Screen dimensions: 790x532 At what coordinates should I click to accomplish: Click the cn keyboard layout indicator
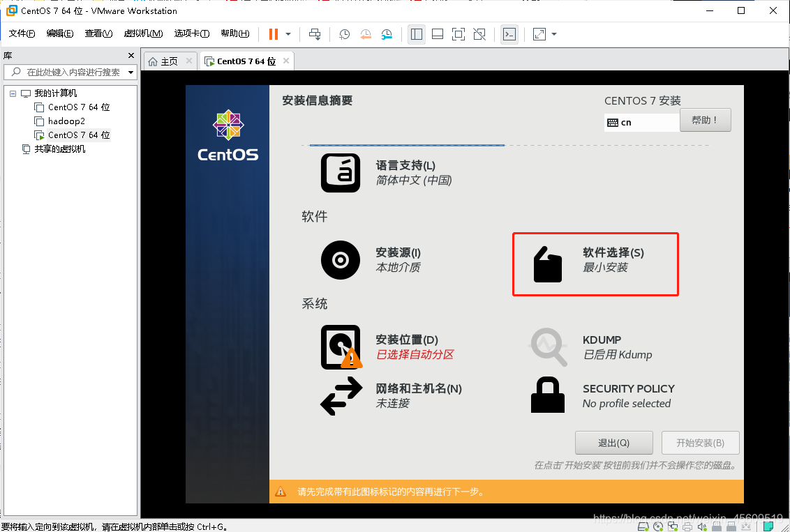click(641, 122)
